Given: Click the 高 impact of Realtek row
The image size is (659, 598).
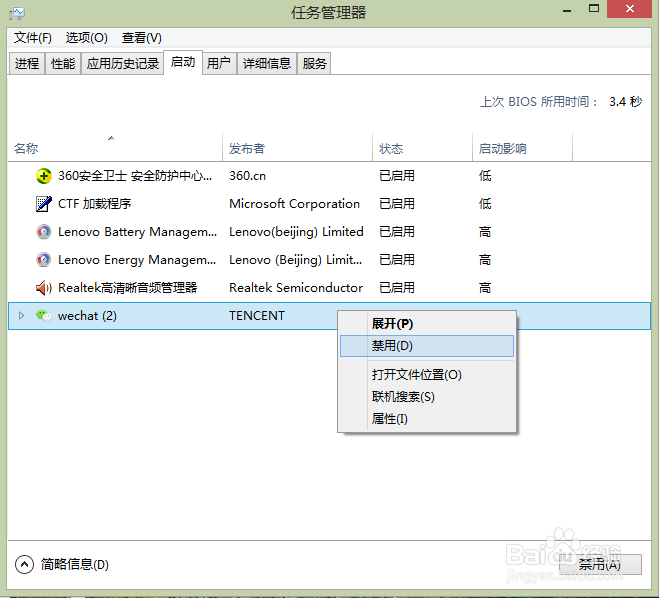Looking at the screenshot, I should [x=485, y=288].
